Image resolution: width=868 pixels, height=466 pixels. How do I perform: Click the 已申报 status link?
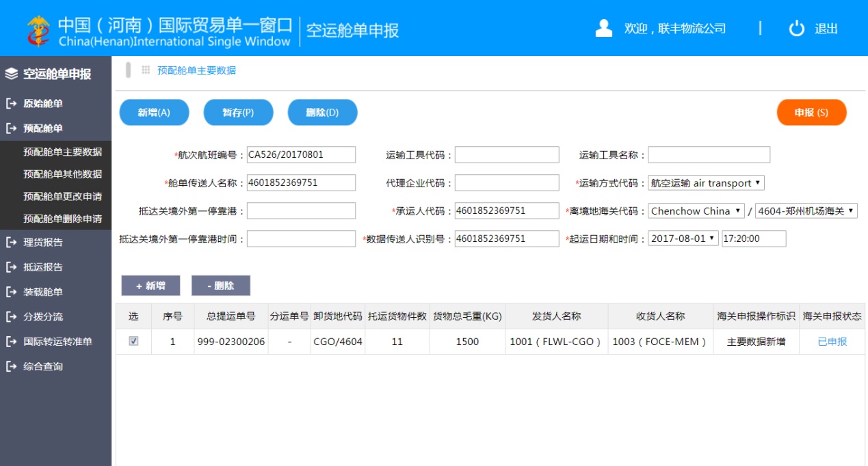[x=832, y=342]
